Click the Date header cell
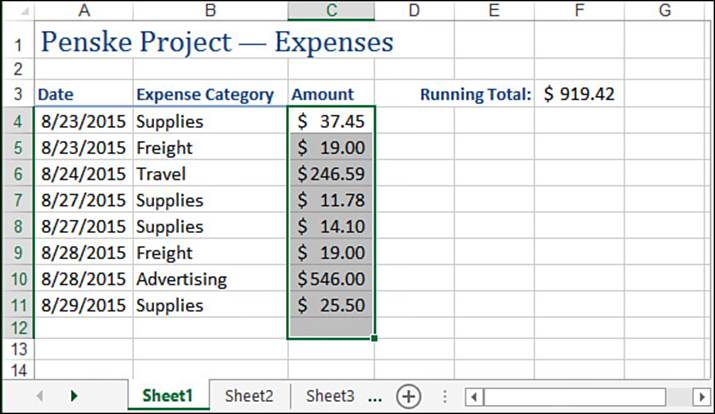The height and width of the screenshot is (414, 715). (84, 94)
